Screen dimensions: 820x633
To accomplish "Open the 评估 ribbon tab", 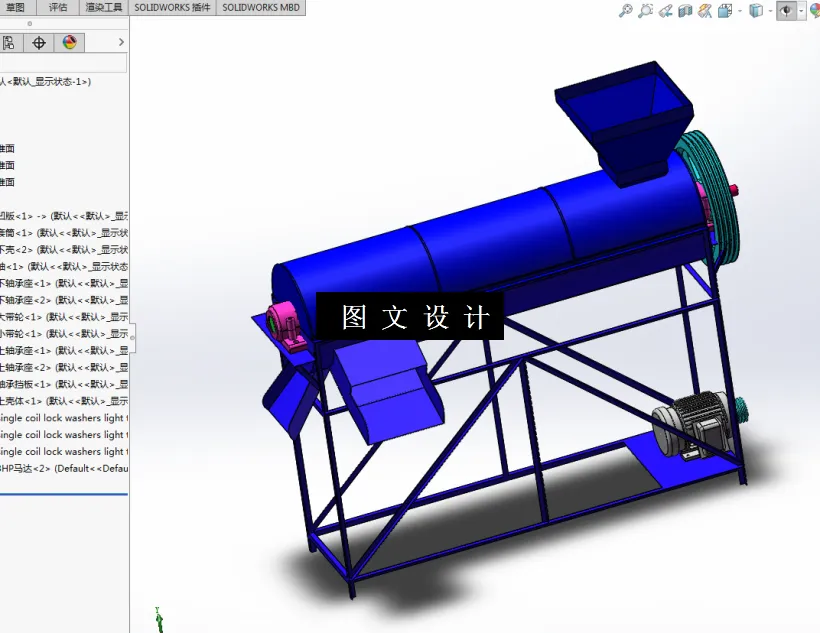I will pyautogui.click(x=57, y=8).
